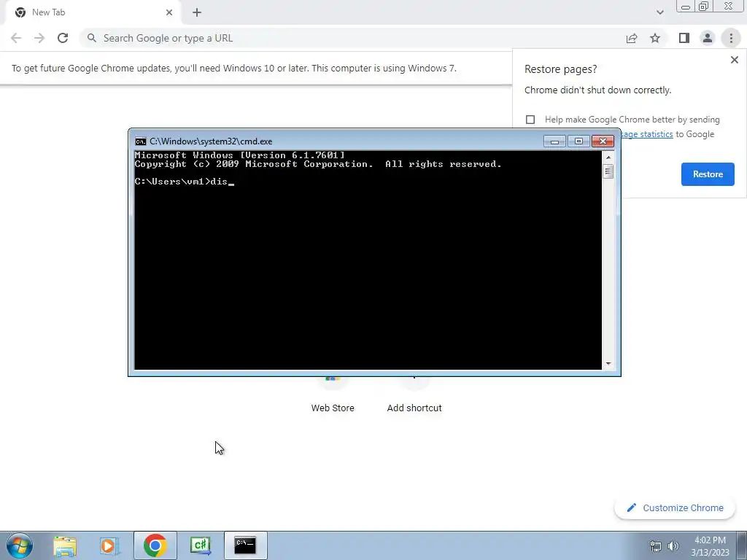Select the New Tab tab
The height and width of the screenshot is (560, 747).
(93, 12)
